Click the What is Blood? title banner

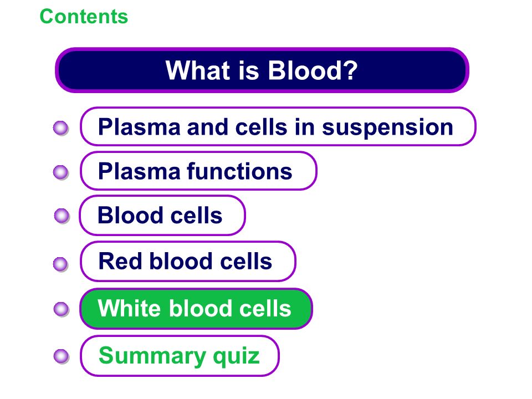pyautogui.click(x=262, y=70)
